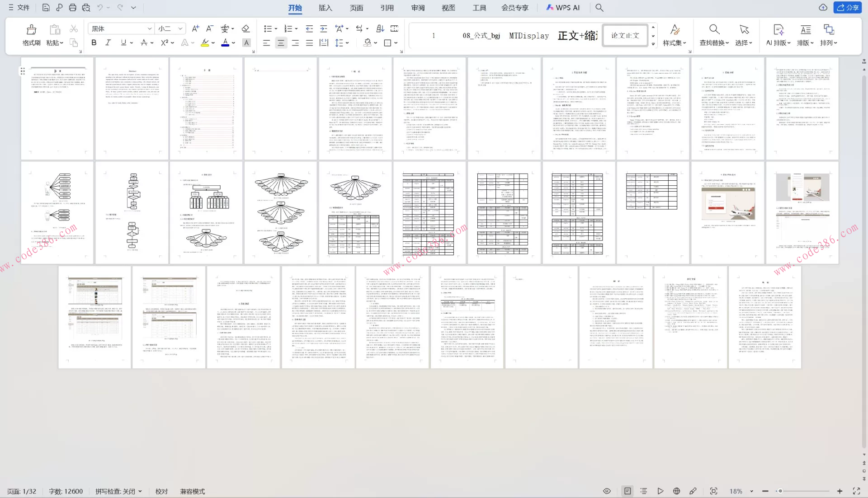This screenshot has height=498, width=868.
Task: Click the 分享 share button
Action: tap(848, 8)
